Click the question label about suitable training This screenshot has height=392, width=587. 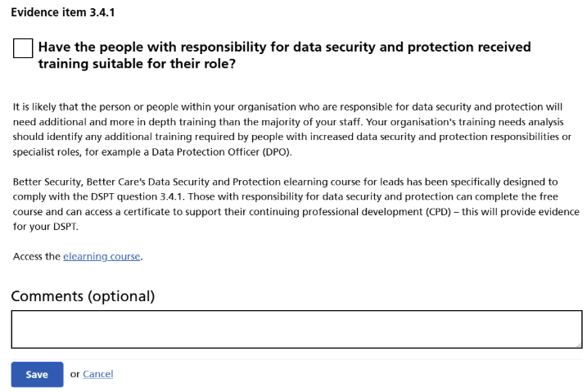[284, 47]
